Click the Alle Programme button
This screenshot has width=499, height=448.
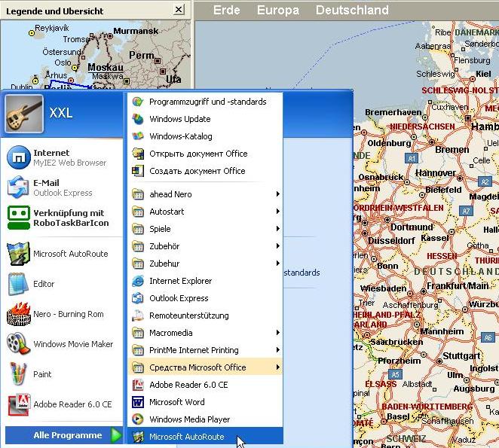64,435
